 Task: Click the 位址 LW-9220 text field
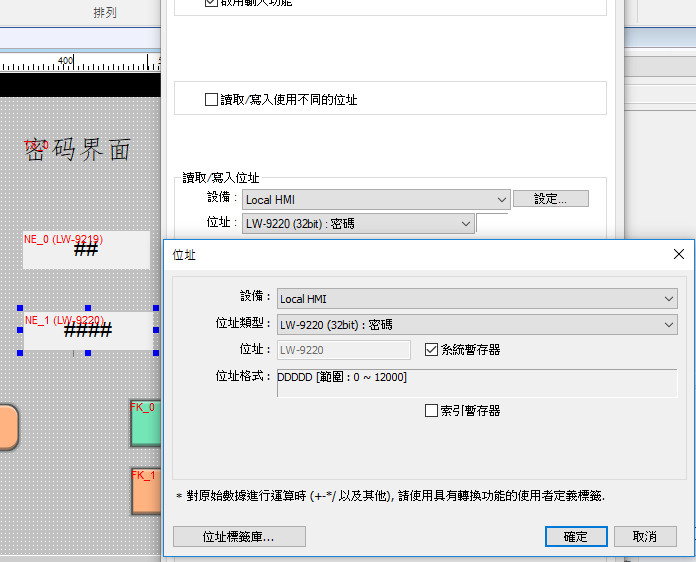tap(343, 350)
